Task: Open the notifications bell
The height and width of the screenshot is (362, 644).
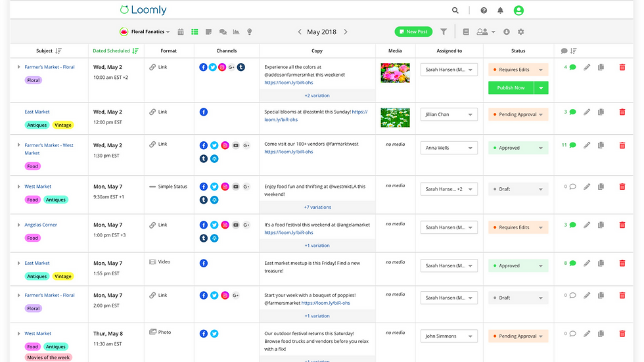Action: [500, 11]
